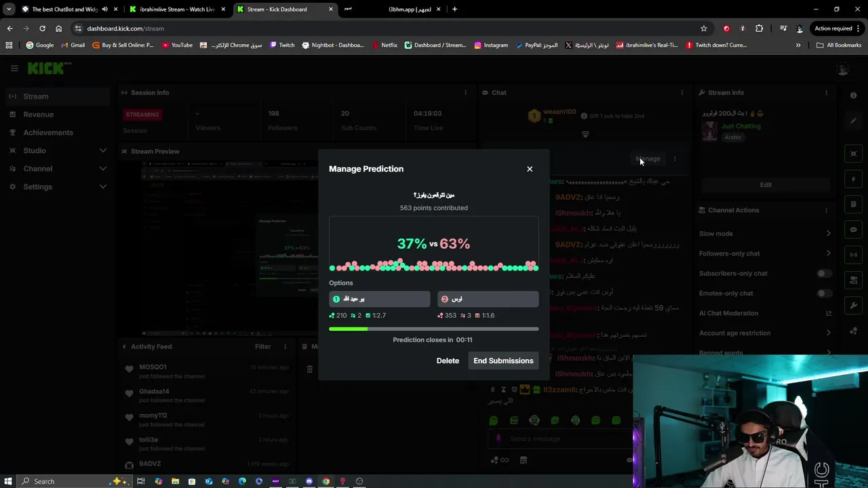Open File Explorer from the taskbar

[175, 481]
